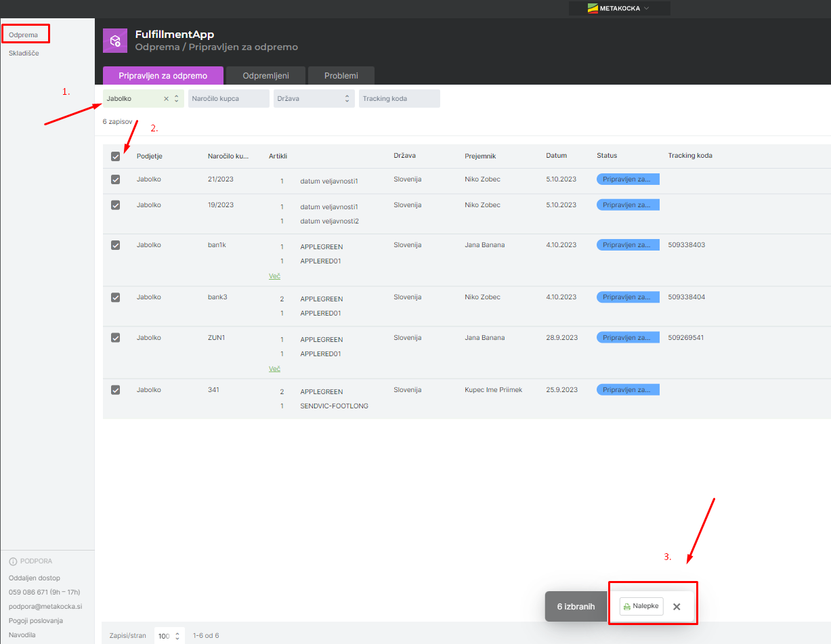Click the Naročilo kupca filter field
This screenshot has height=644, width=831.
tap(229, 99)
